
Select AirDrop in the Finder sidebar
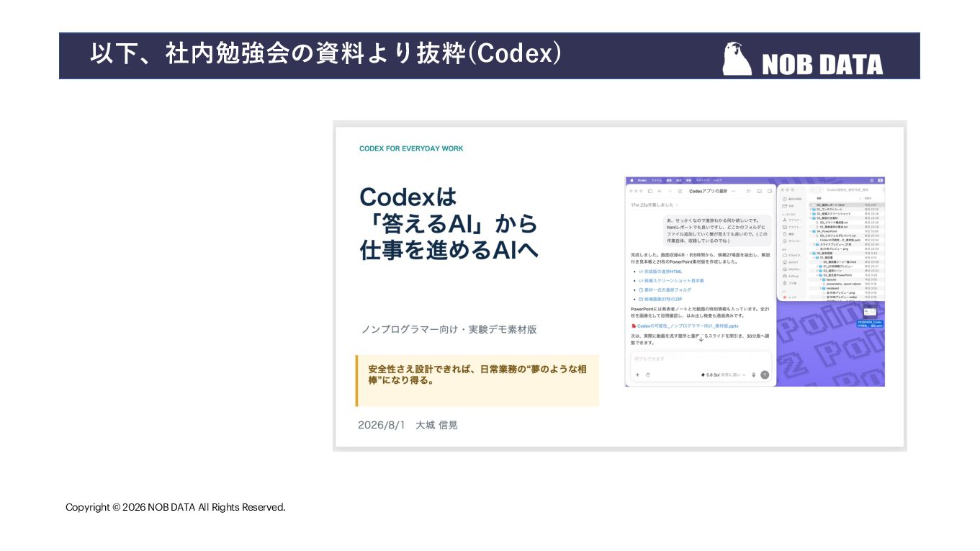(791, 276)
